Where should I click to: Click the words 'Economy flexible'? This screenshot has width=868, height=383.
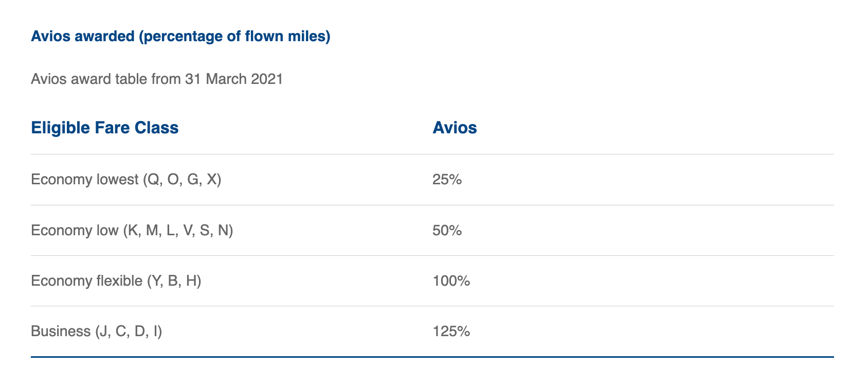coord(86,281)
